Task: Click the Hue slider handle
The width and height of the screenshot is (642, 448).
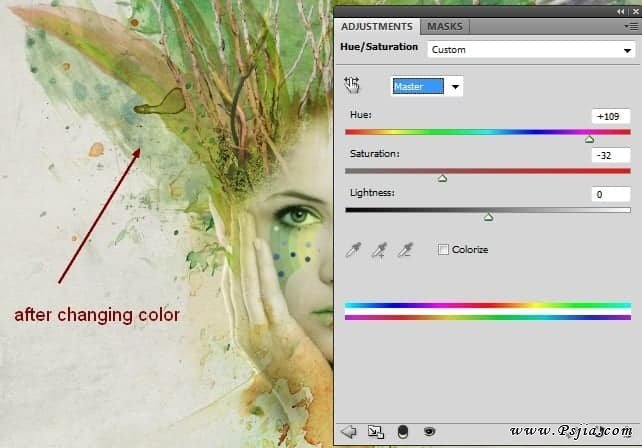Action: pyautogui.click(x=589, y=139)
